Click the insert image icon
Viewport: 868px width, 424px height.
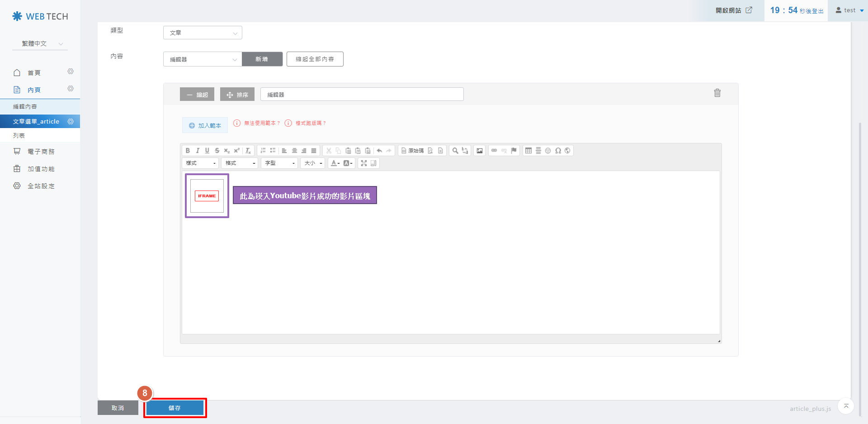pyautogui.click(x=480, y=151)
